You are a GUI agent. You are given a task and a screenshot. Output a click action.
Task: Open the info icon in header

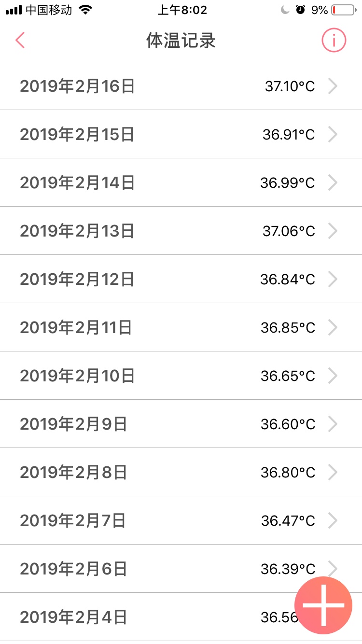point(334,41)
